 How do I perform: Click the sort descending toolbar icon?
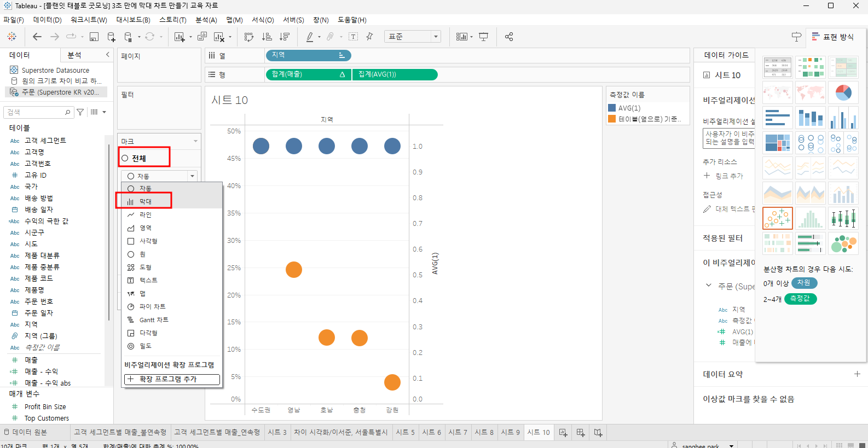tap(285, 37)
